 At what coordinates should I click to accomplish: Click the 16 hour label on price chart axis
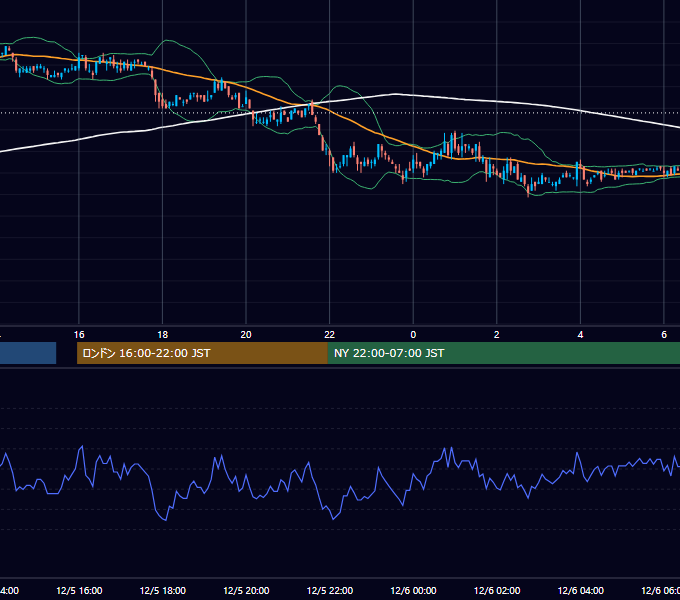point(79,335)
